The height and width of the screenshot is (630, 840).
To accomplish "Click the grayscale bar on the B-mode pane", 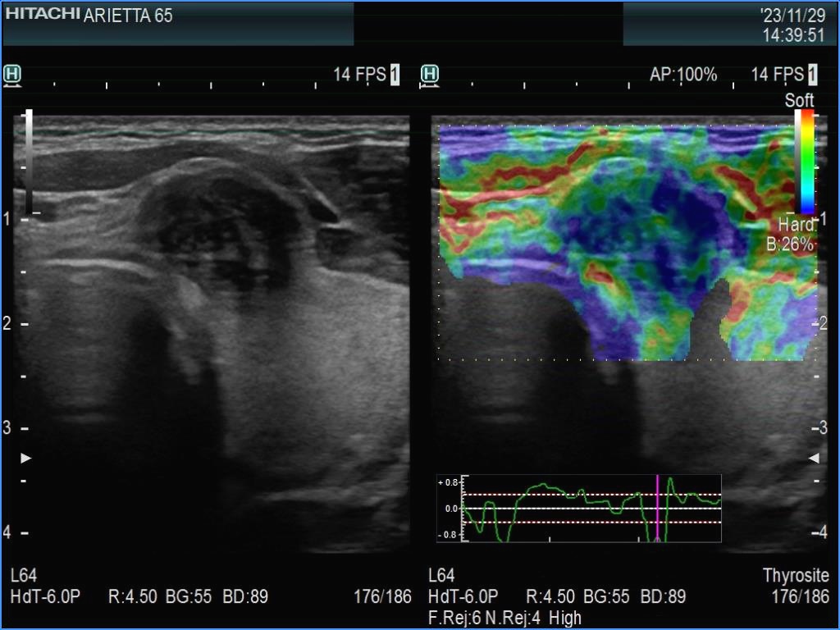I will pyautogui.click(x=28, y=162).
